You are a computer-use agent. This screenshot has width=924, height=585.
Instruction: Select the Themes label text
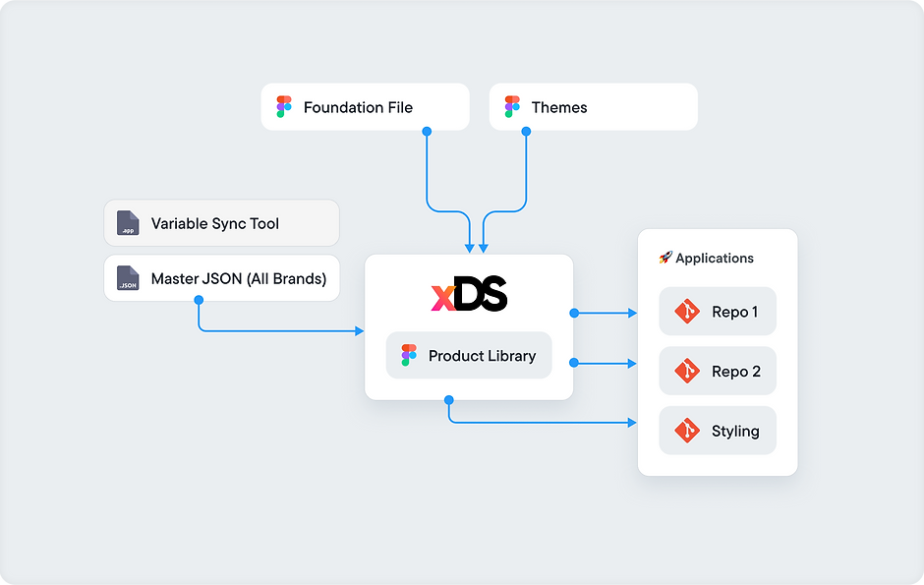[559, 107]
